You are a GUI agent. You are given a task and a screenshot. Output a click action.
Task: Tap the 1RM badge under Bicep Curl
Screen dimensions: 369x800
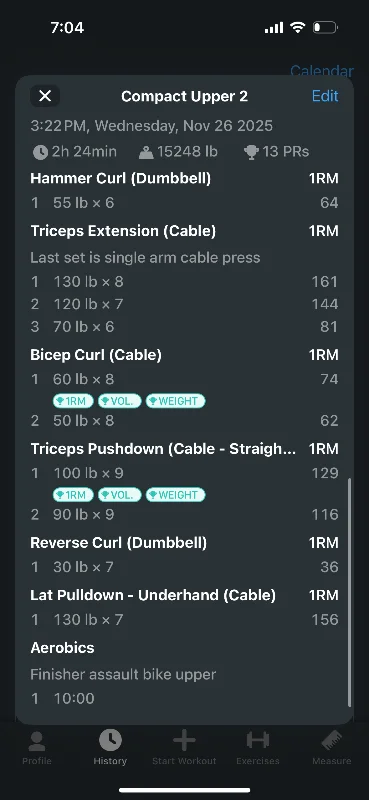pos(73,402)
